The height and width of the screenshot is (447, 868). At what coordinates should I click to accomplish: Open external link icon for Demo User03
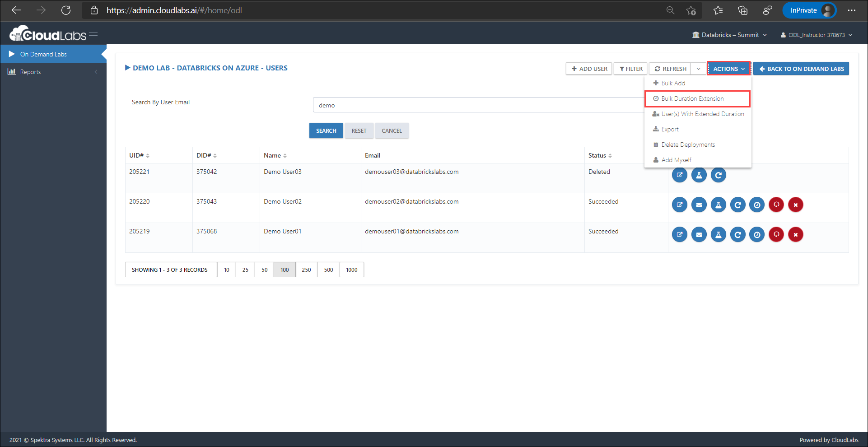pyautogui.click(x=679, y=175)
